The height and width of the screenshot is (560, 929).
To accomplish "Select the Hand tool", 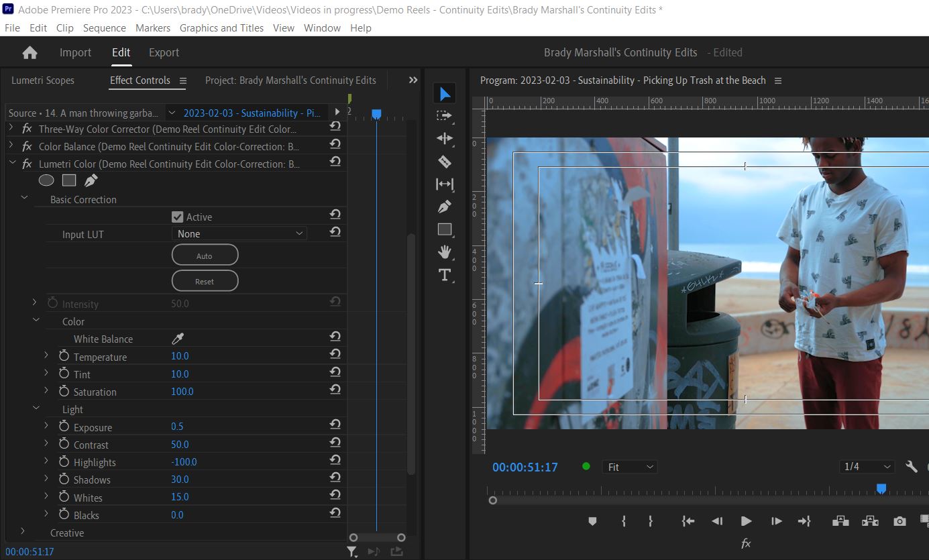I will tap(444, 252).
